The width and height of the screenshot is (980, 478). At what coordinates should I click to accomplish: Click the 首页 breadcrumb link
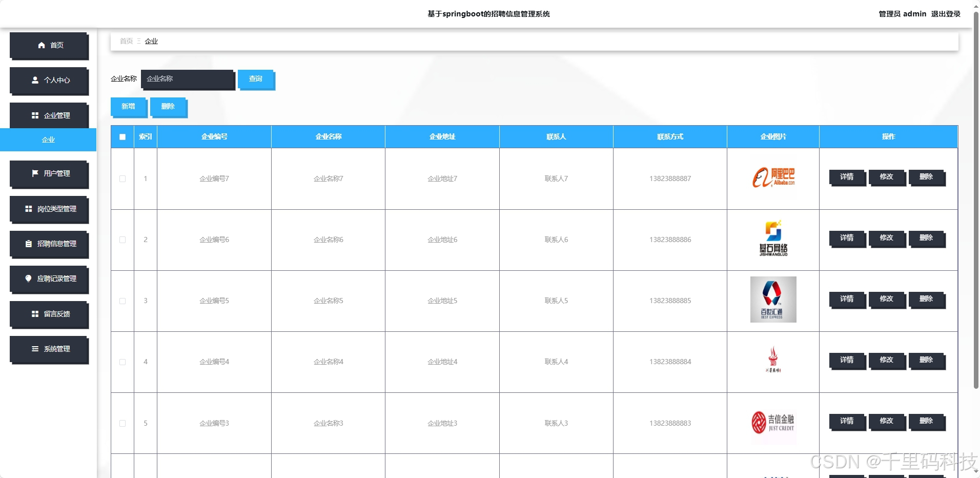click(x=126, y=41)
